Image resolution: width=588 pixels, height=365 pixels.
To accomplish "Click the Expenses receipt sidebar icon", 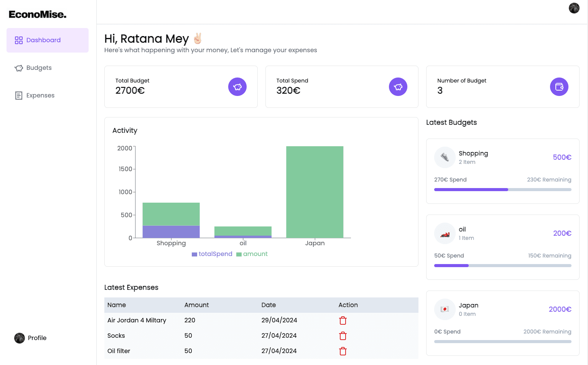I will point(19,96).
